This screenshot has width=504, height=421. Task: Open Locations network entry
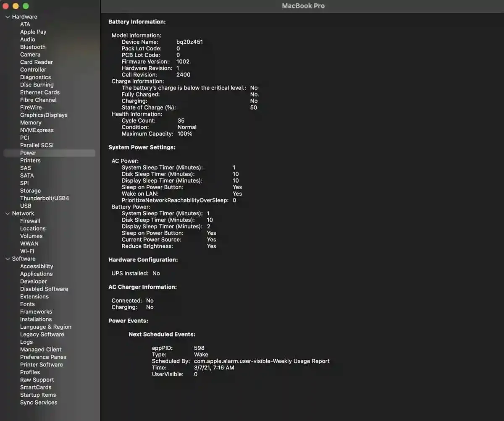coord(33,228)
